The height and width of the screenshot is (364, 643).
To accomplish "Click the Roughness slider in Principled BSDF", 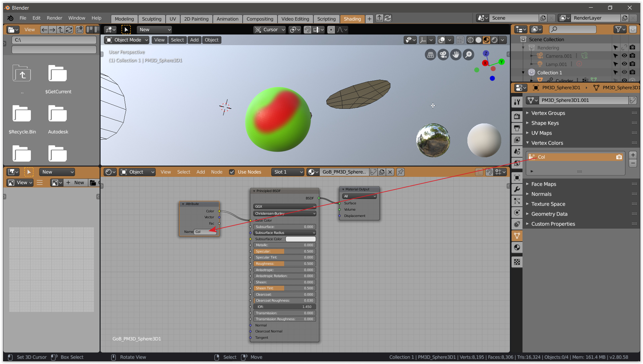I will click(x=284, y=264).
